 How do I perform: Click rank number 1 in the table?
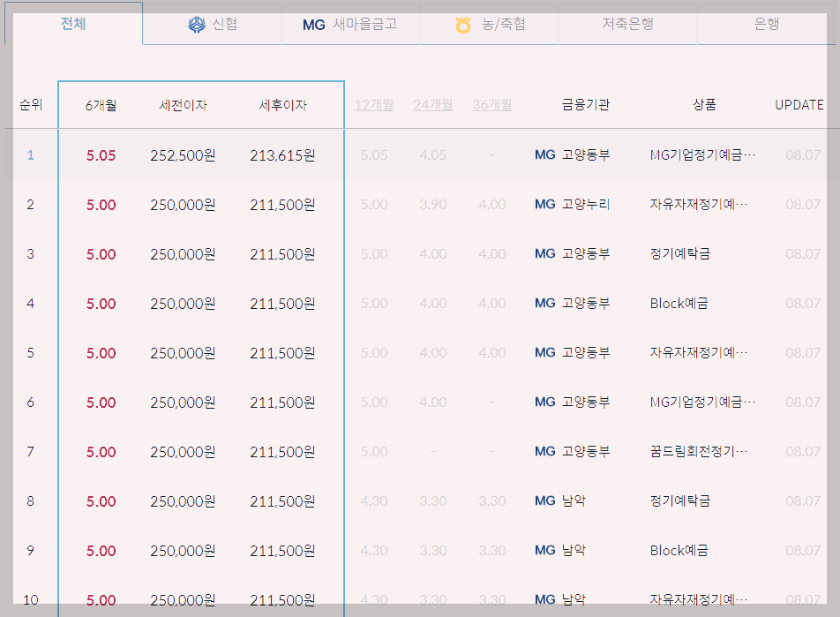31,155
